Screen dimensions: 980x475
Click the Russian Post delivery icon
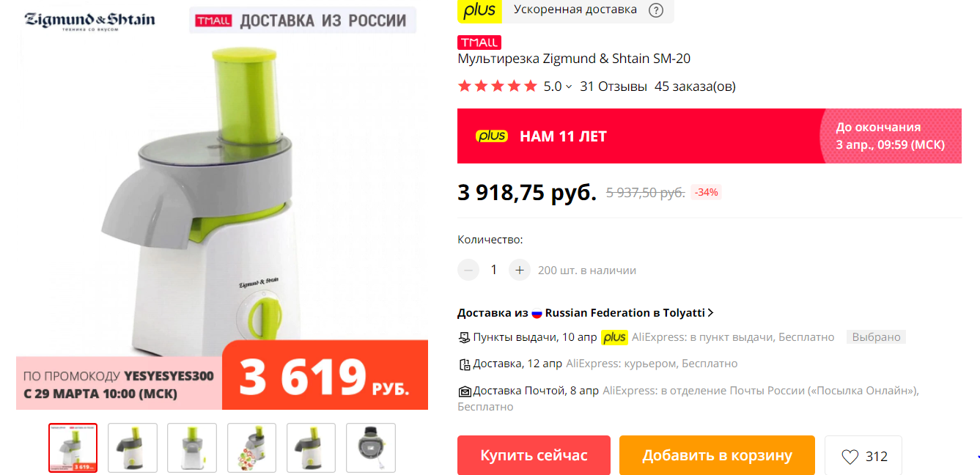(x=464, y=391)
